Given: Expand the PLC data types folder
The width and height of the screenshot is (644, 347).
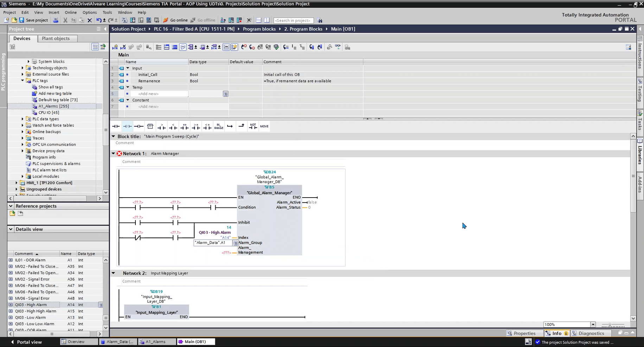Looking at the screenshot, I should pos(23,119).
